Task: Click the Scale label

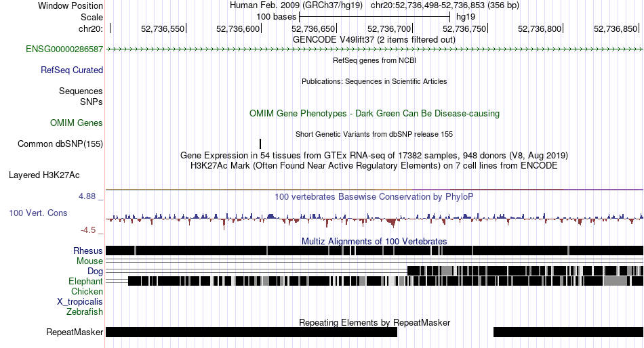Action: coord(92,17)
